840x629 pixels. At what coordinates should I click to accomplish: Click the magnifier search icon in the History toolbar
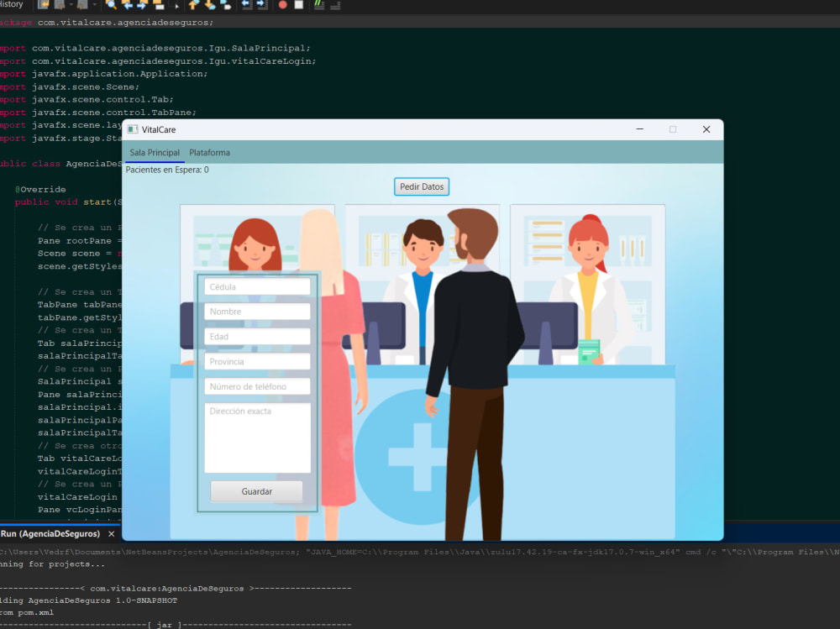[113, 5]
